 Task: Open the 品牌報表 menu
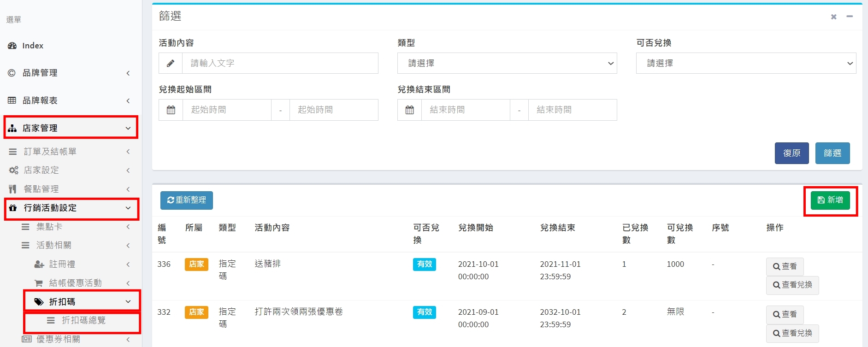click(x=69, y=100)
